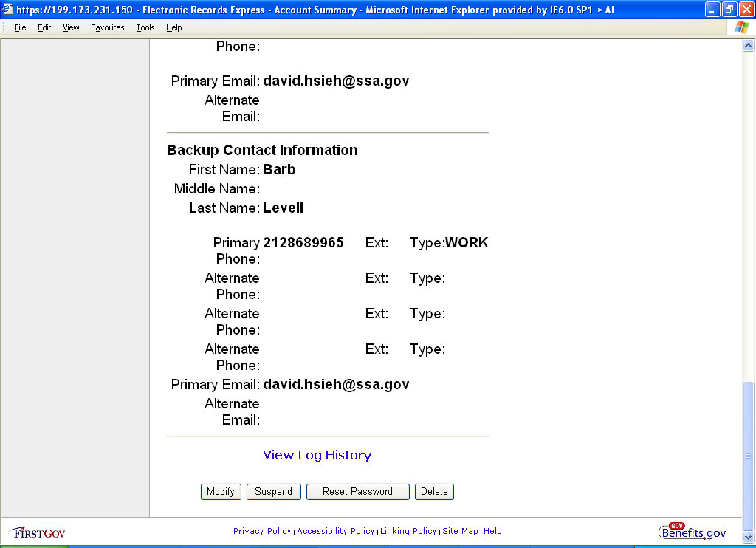Open the Privacy Policy footer link
The width and height of the screenshot is (756, 548).
tap(262, 531)
